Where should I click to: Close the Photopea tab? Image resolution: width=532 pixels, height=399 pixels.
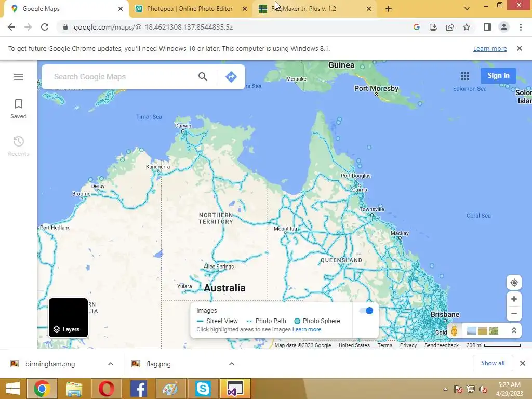245,9
